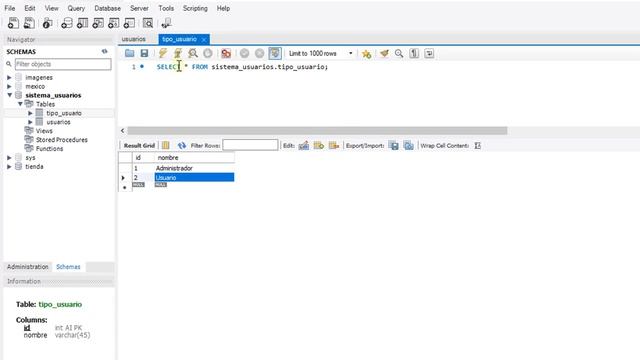640x360 pixels.
Task: Switch to the usuarios query tab
Action: (x=133, y=39)
